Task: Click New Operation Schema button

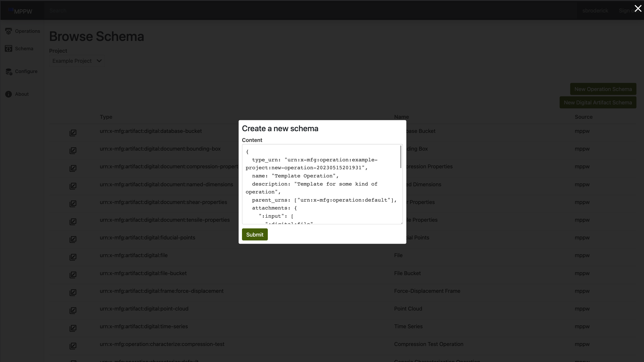Action: 603,89
